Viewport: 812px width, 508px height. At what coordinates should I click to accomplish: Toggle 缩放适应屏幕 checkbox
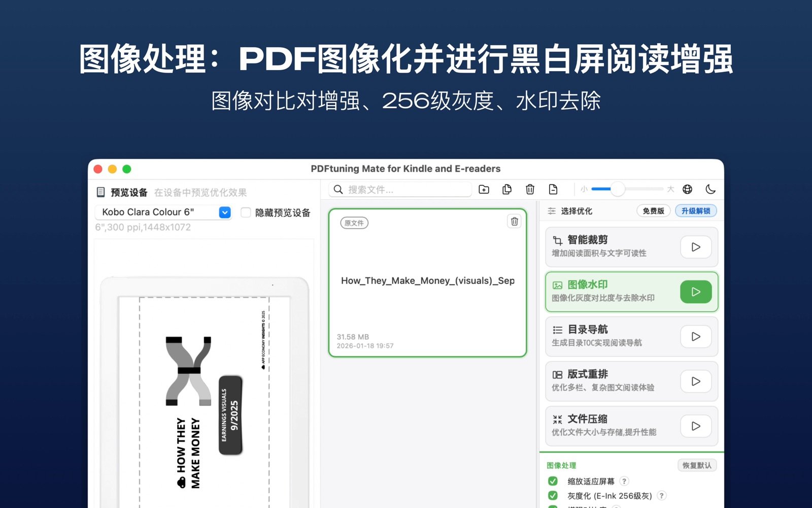coord(553,481)
